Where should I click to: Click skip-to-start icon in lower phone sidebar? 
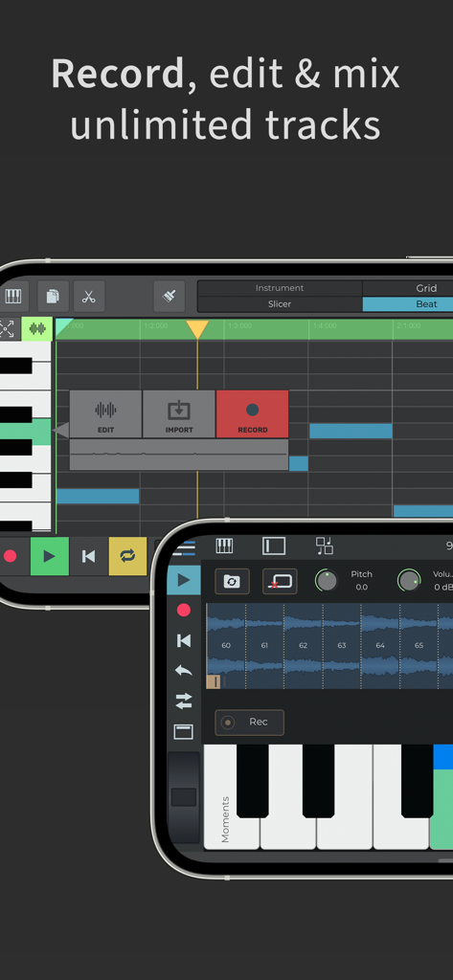(x=183, y=640)
